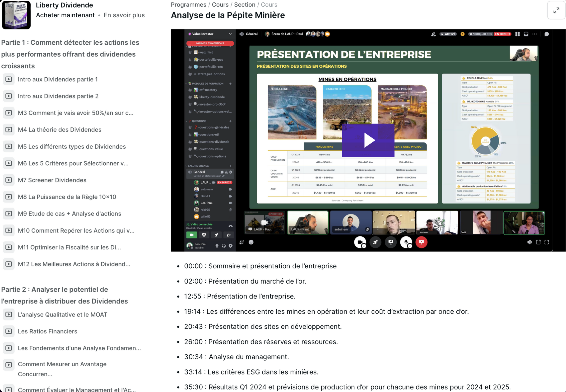
Task: Click the Acheter maintenant link
Action: coord(65,15)
